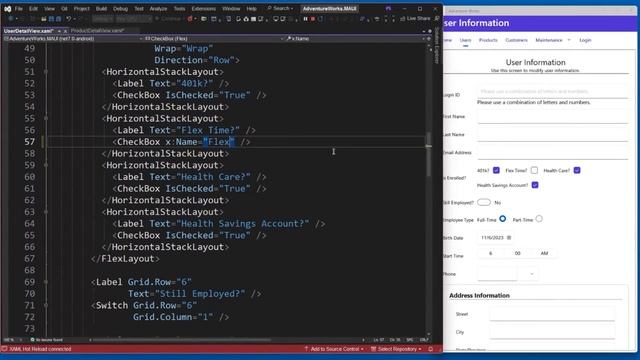Click the editor vertical scrollbar thumb
Viewport: 640px width, 360px height.
(429, 154)
